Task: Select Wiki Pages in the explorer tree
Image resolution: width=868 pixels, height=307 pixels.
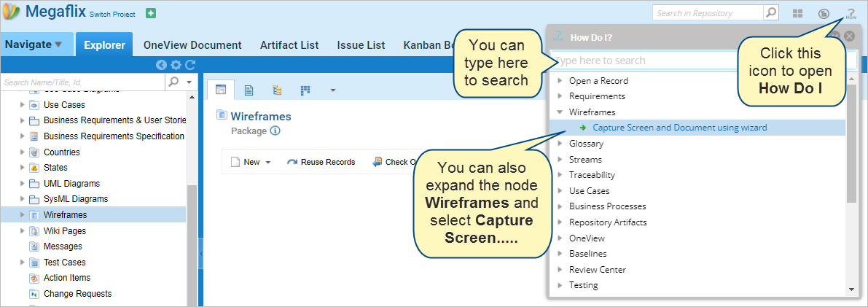Action: 65,231
